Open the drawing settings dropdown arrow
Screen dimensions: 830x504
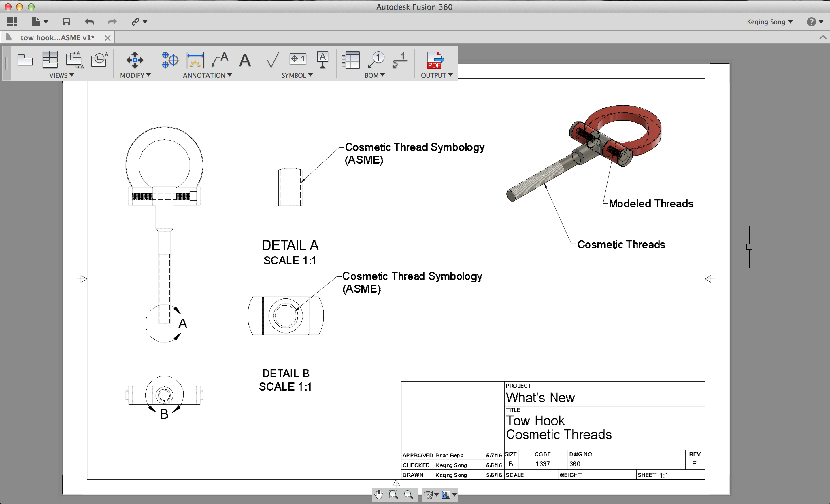click(437, 494)
